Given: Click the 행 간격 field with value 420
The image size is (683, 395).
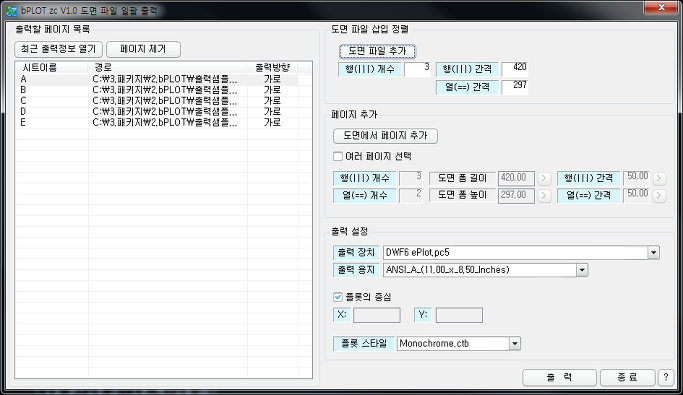Looking at the screenshot, I should coord(514,69).
